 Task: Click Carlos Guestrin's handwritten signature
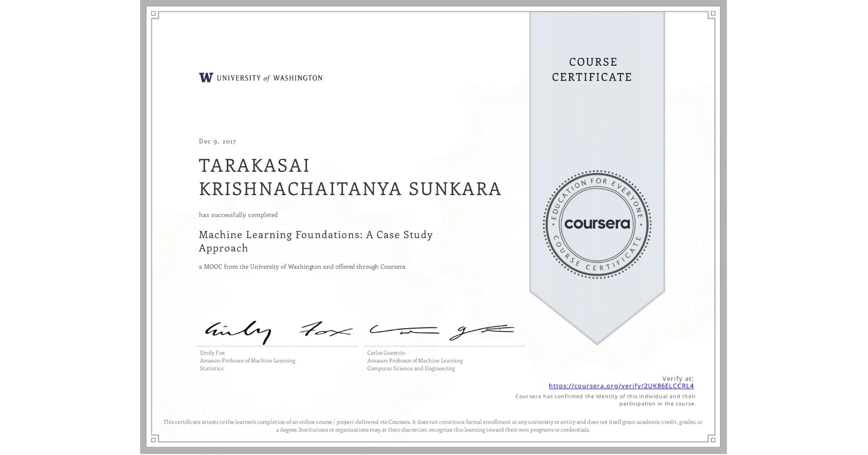pos(442,331)
